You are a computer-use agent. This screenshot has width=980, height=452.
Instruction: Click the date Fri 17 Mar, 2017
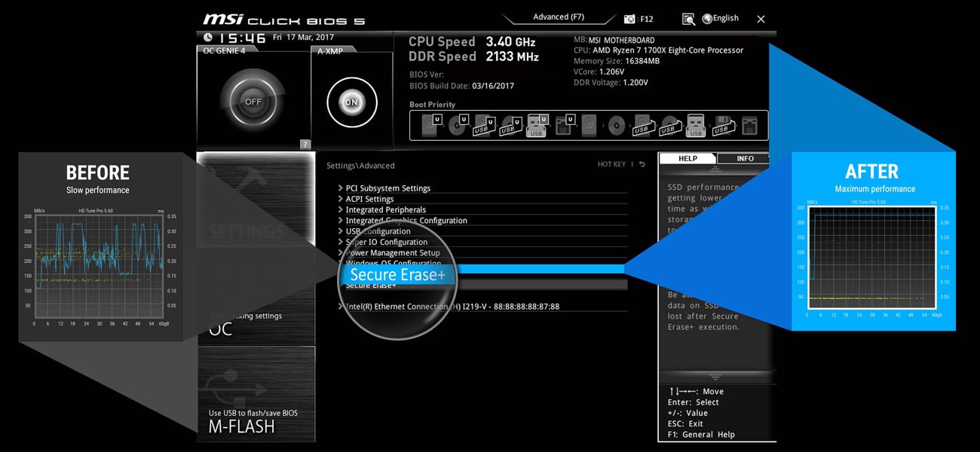[305, 37]
